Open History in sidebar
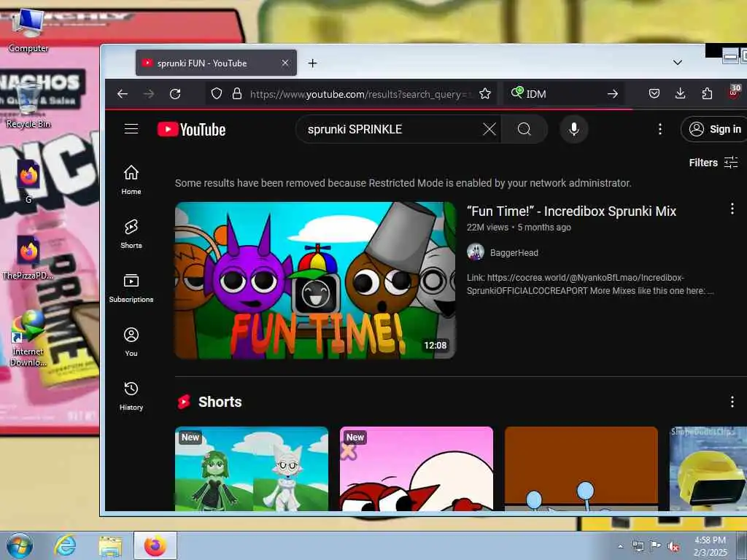This screenshot has height=560, width=747. [x=131, y=396]
